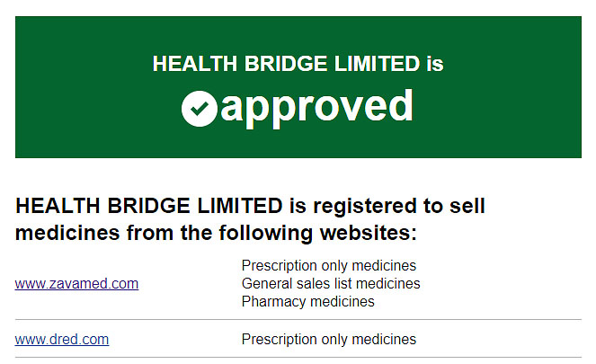Click the "General sales list medicines" text
The height and width of the screenshot is (364, 596).
331,284
